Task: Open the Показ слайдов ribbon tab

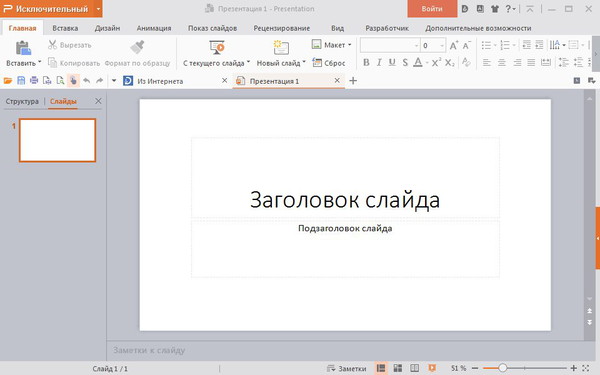Action: pyautogui.click(x=212, y=28)
